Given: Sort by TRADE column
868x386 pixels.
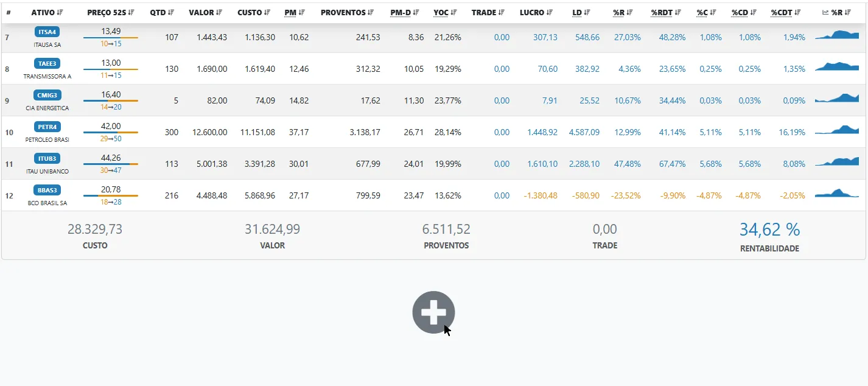Looking at the screenshot, I should [488, 12].
